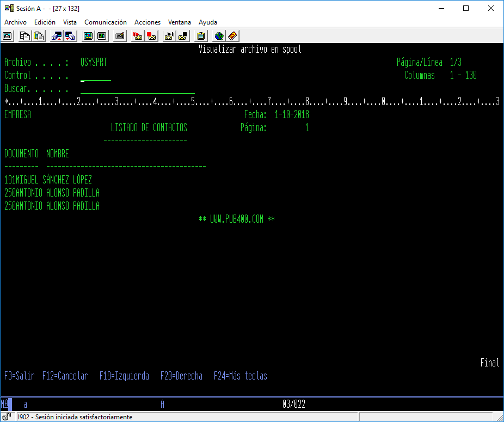Open the help book icon

231,36
